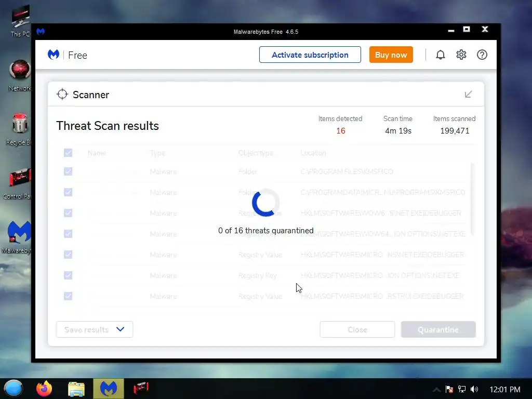Open This PC desktop icon
This screenshot has height=399, width=532.
[x=20, y=21]
